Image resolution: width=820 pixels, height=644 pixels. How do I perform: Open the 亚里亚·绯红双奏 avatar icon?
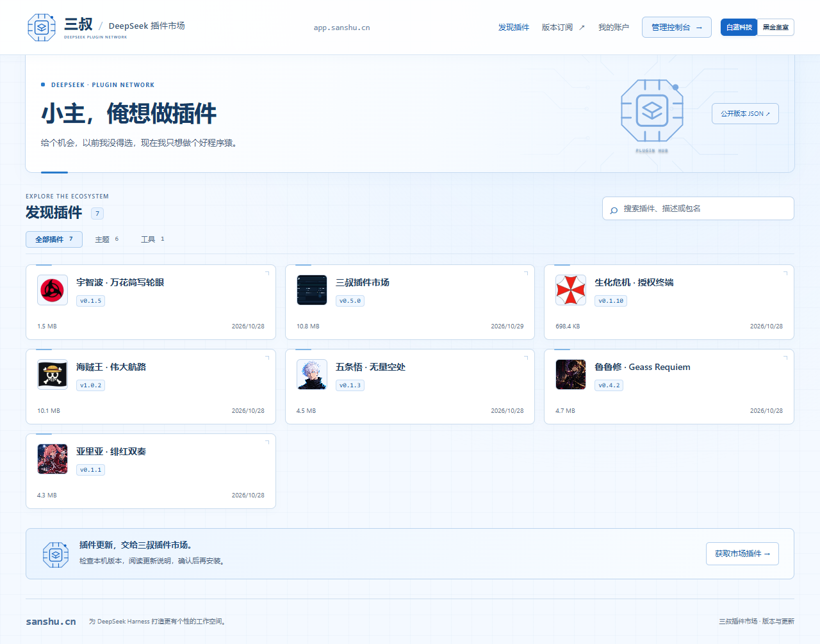[53, 460]
